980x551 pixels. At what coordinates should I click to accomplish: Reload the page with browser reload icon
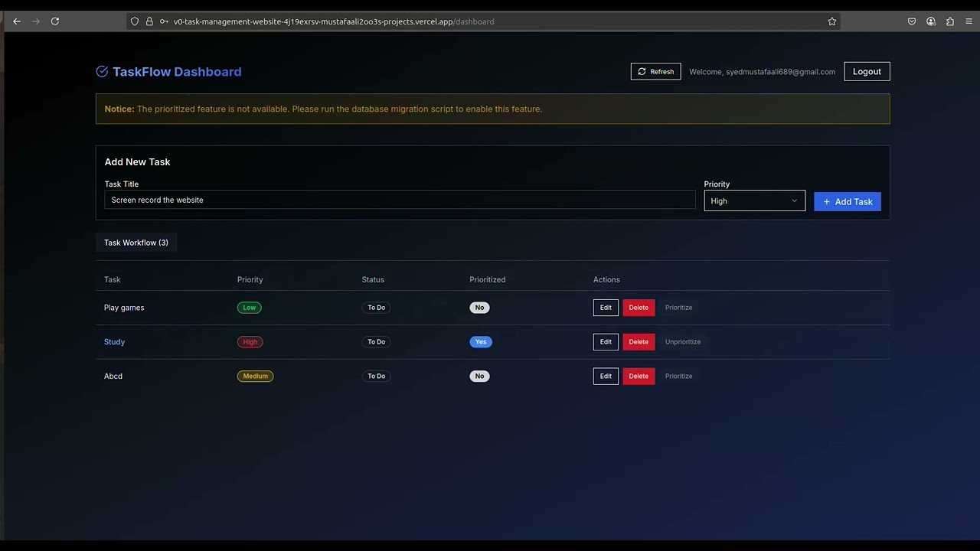pyautogui.click(x=55, y=21)
